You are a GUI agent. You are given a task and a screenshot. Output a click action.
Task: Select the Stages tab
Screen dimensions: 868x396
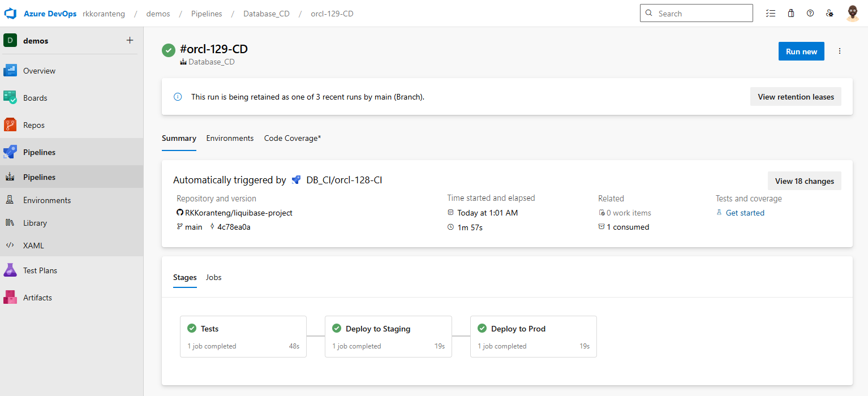(185, 277)
